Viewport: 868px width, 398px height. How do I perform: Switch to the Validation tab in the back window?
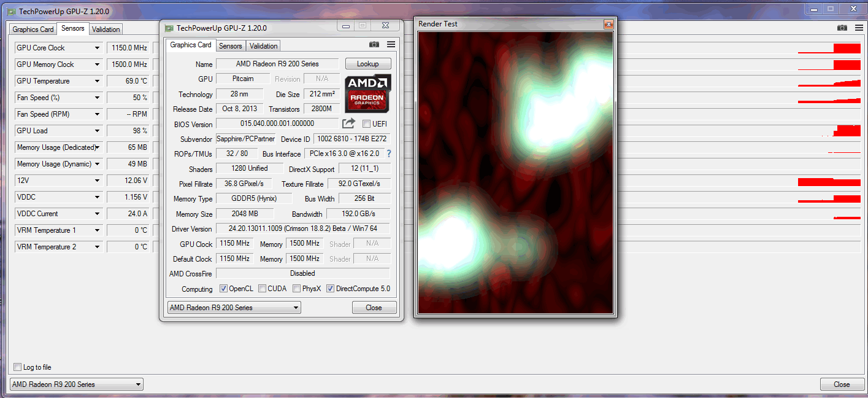pyautogui.click(x=106, y=29)
